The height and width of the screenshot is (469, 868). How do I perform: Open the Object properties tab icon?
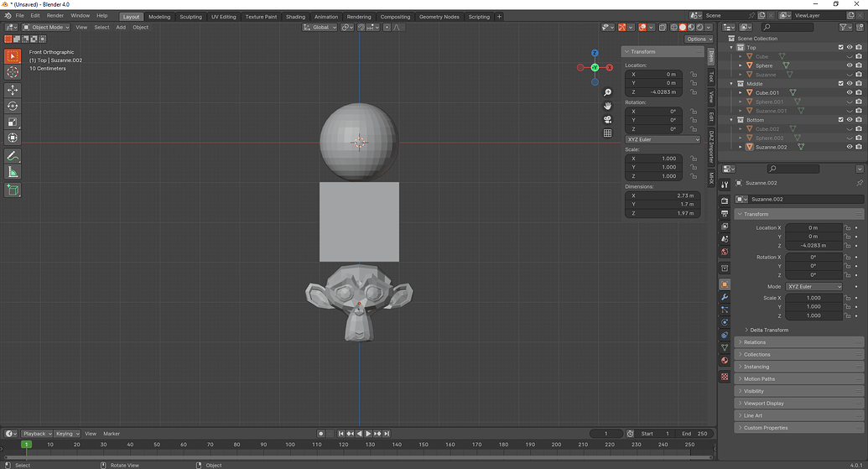725,284
